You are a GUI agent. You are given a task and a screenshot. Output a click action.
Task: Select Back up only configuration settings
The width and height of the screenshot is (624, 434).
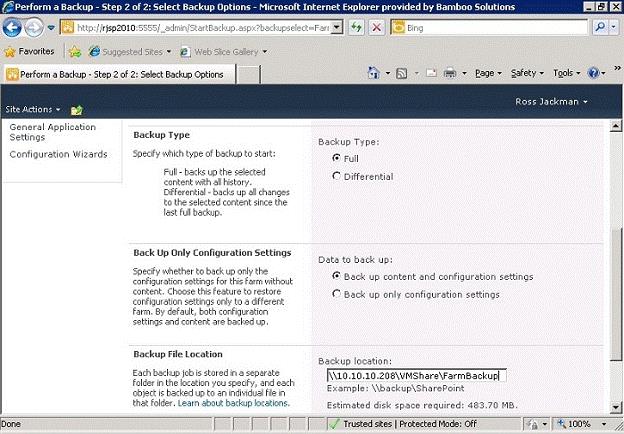click(336, 294)
